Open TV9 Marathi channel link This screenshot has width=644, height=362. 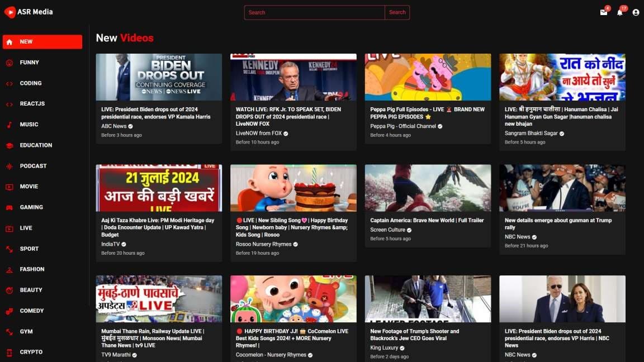tap(116, 355)
